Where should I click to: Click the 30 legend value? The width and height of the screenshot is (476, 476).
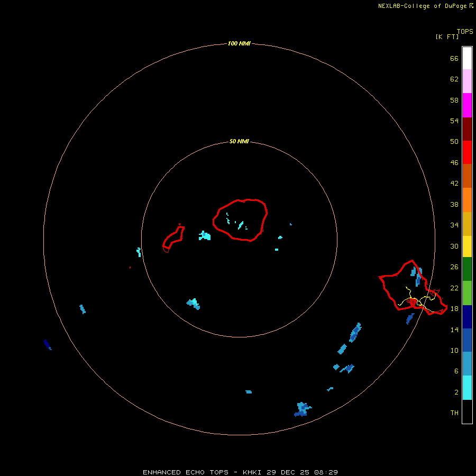(x=454, y=246)
